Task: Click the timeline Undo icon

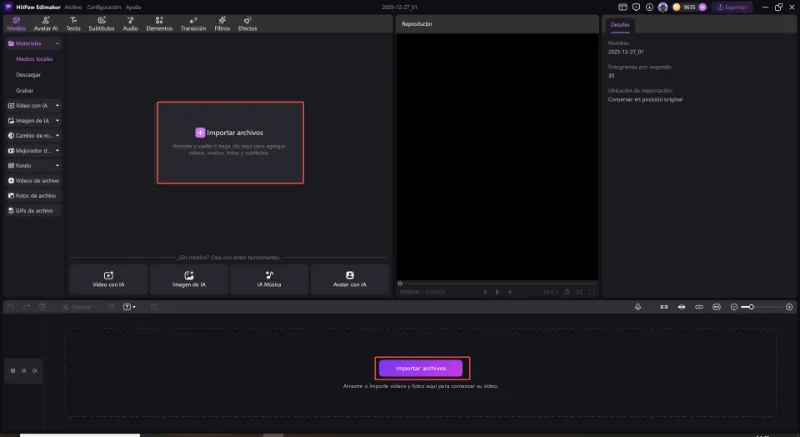Action: 11,307
